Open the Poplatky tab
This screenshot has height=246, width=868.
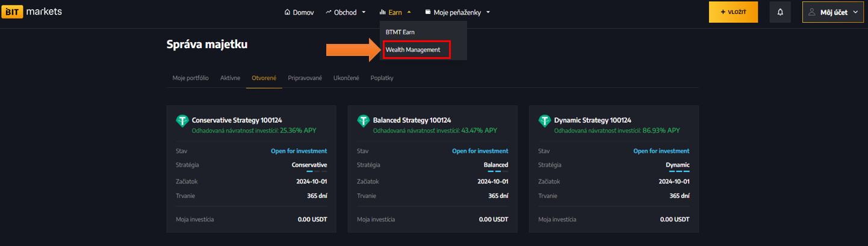click(382, 78)
